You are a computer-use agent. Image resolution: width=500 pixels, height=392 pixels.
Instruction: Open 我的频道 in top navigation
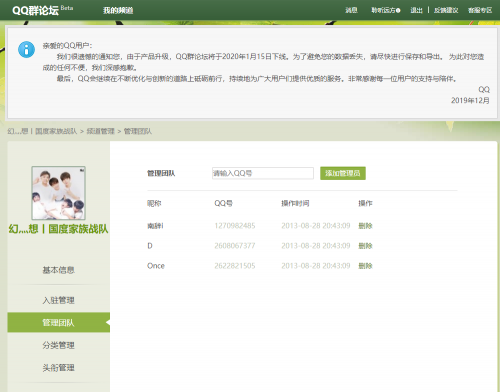pos(118,10)
